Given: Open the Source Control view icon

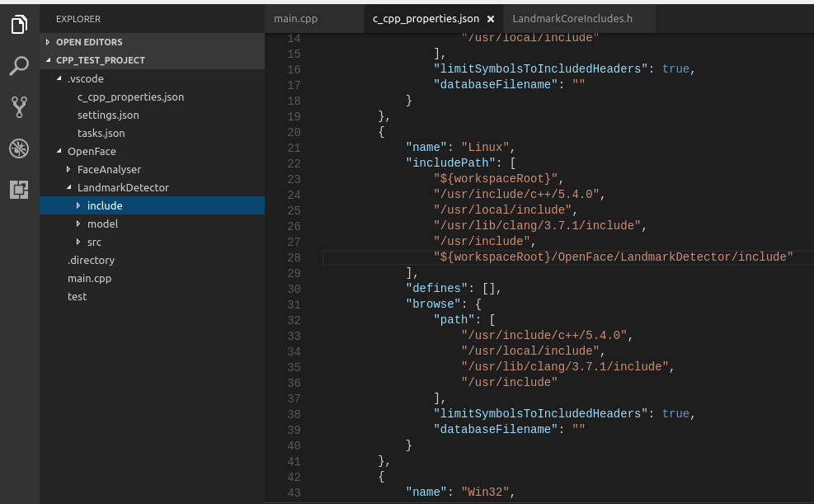Looking at the screenshot, I should click(19, 106).
